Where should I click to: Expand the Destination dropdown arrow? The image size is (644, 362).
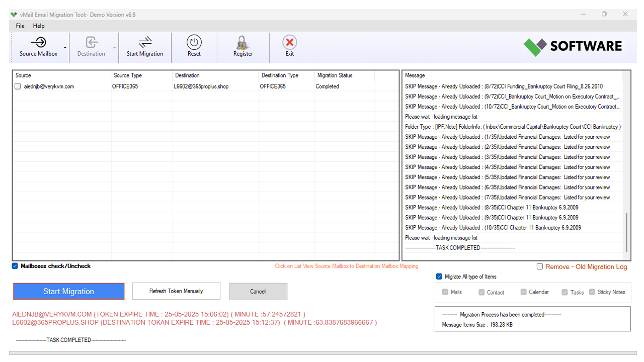[x=115, y=48]
